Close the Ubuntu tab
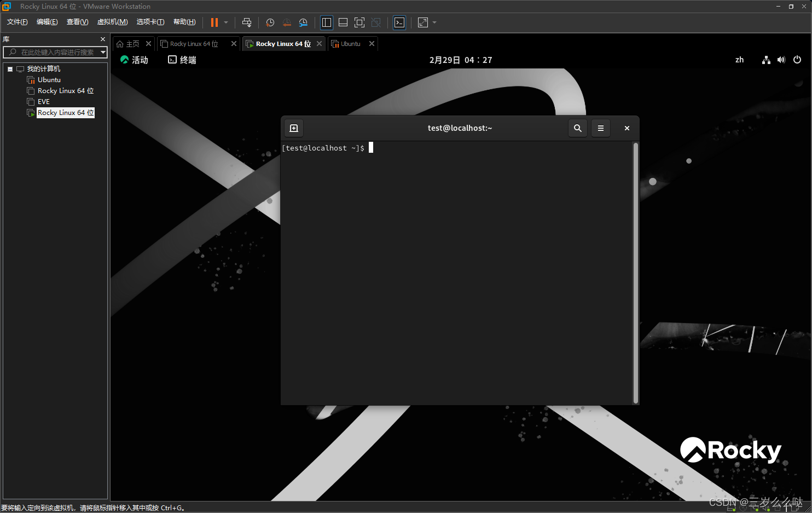 coord(372,44)
